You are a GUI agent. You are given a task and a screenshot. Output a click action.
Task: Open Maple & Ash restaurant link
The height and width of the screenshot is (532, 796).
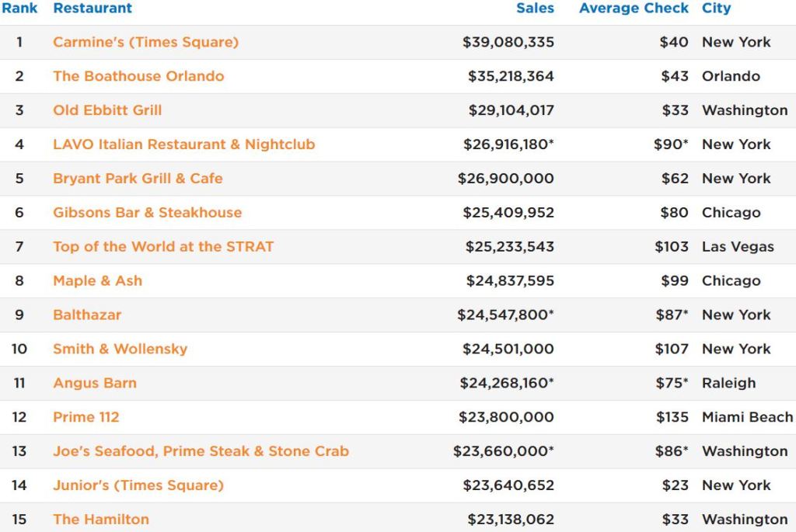[x=97, y=280]
